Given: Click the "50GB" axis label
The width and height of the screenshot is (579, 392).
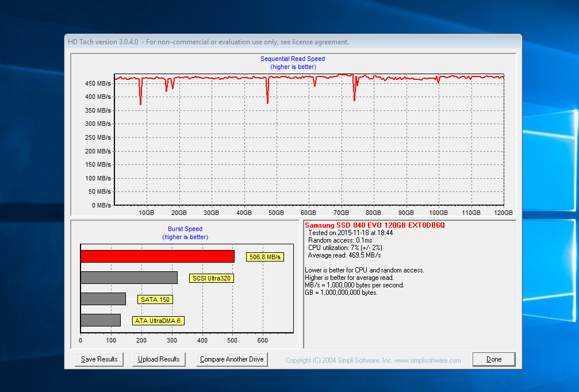Looking at the screenshot, I should (276, 213).
